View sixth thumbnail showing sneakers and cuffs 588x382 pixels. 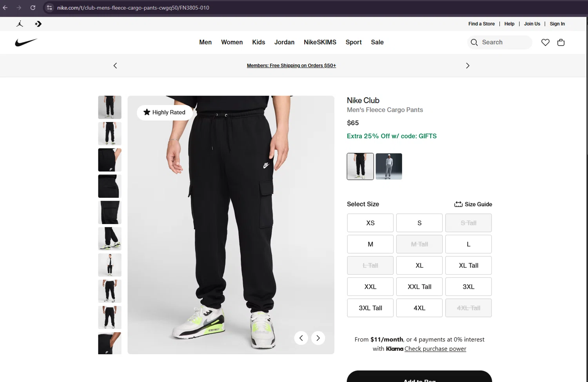110,239
